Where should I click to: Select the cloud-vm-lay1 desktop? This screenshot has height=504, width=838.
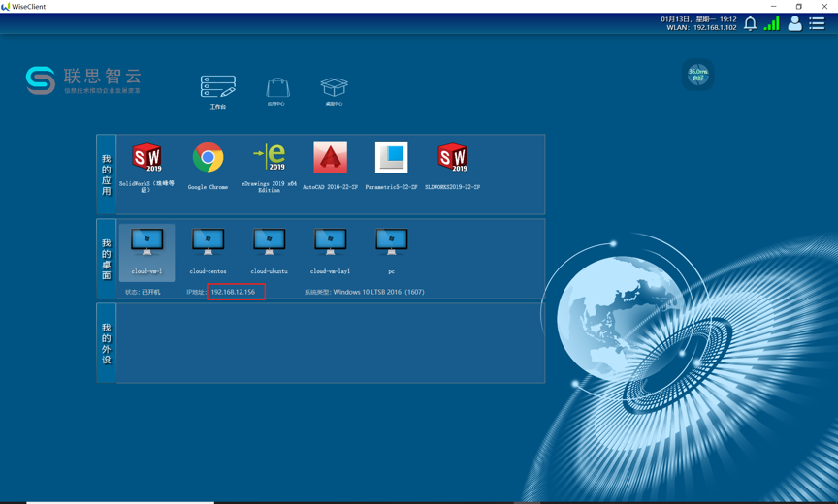(330, 242)
